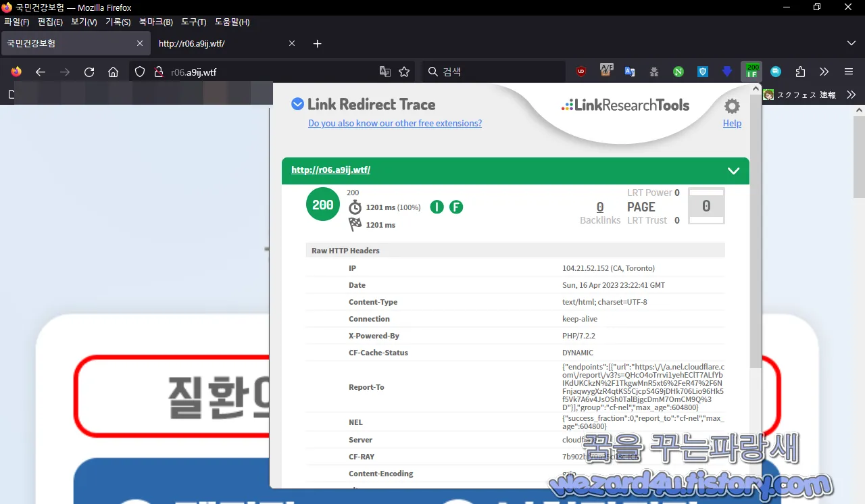
Task: Open LinkResearchTools logo
Action: (x=625, y=105)
